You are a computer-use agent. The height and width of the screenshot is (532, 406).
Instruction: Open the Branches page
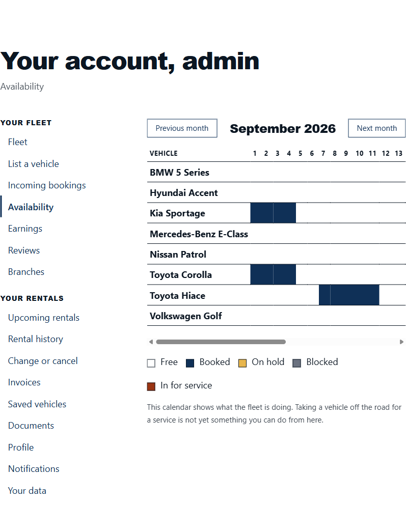(x=26, y=272)
